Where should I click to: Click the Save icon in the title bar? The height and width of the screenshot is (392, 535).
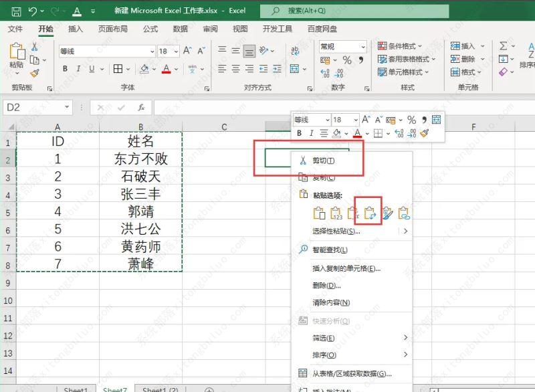tap(15, 11)
